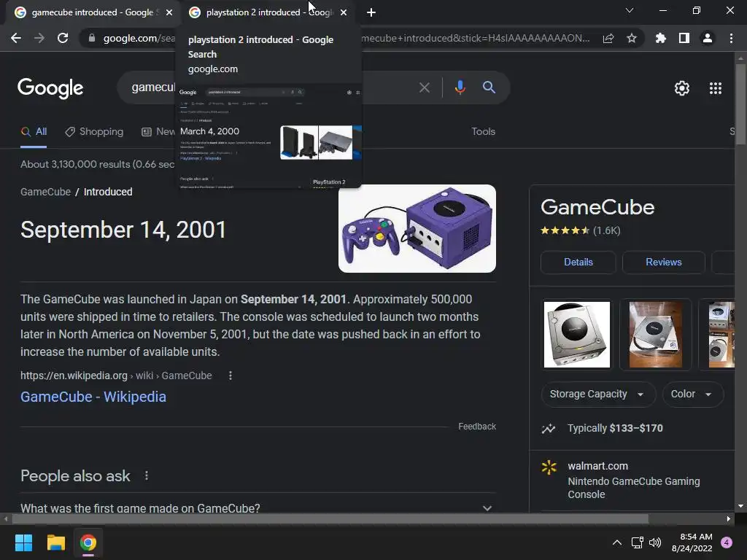Open People also ask options menu
The width and height of the screenshot is (747, 560).
147,475
